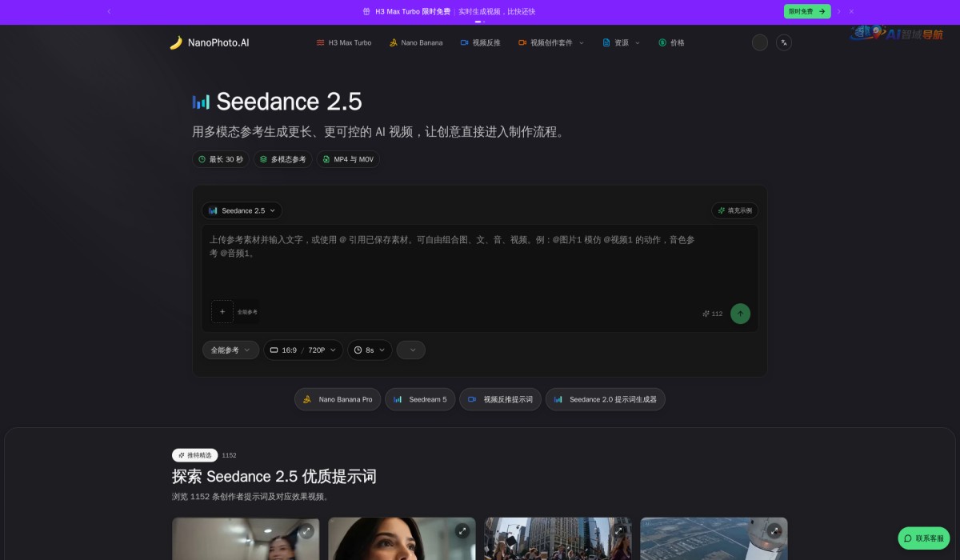Screen dimensions: 960x560
Task: Open H3 Max Turbo in navigation bar
Action: 344,42
